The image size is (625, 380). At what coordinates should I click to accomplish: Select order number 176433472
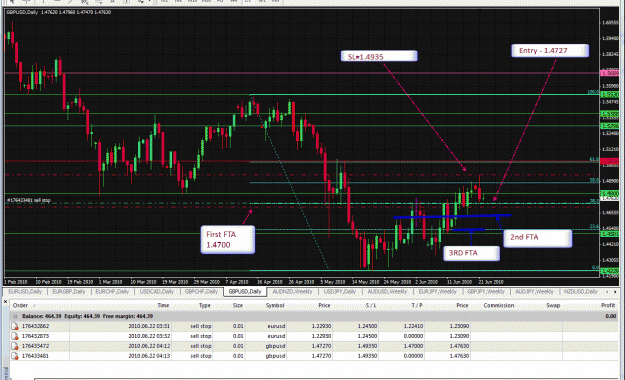click(35, 346)
